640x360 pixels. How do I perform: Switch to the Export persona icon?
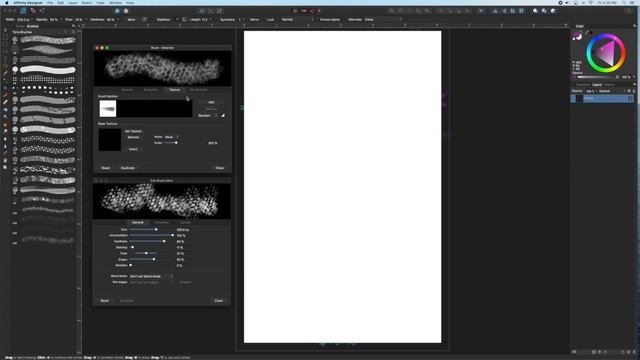tap(42, 11)
